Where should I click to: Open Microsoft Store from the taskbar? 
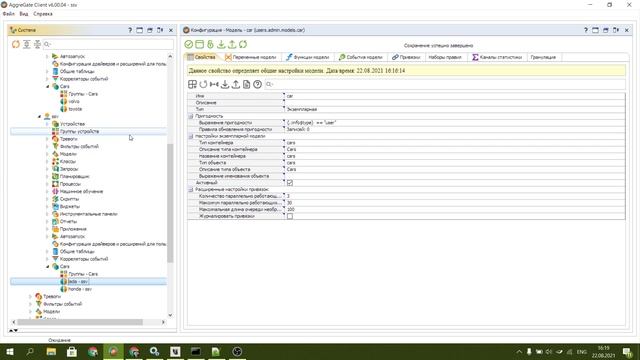point(72,351)
